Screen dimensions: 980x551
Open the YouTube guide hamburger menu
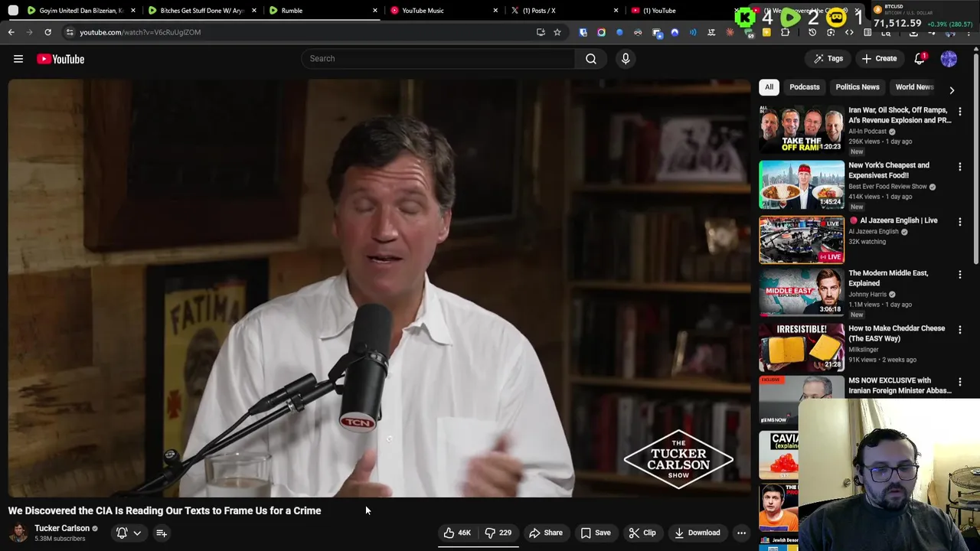click(18, 59)
